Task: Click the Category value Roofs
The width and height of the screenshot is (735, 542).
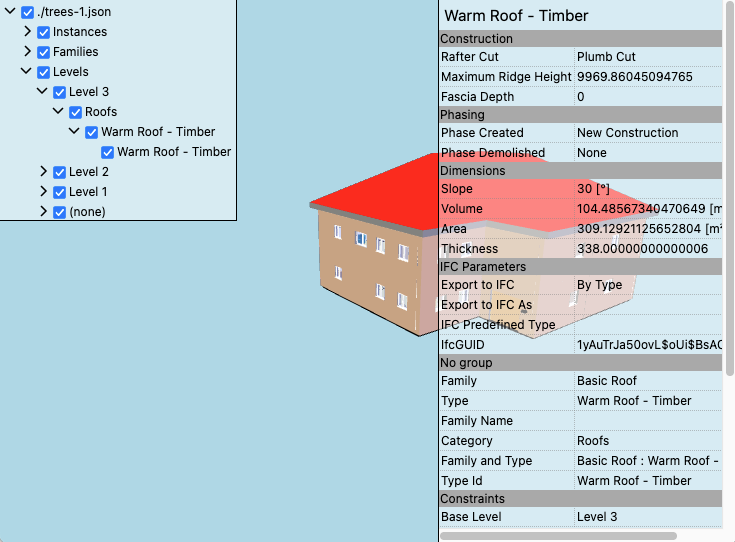Action: tap(593, 441)
